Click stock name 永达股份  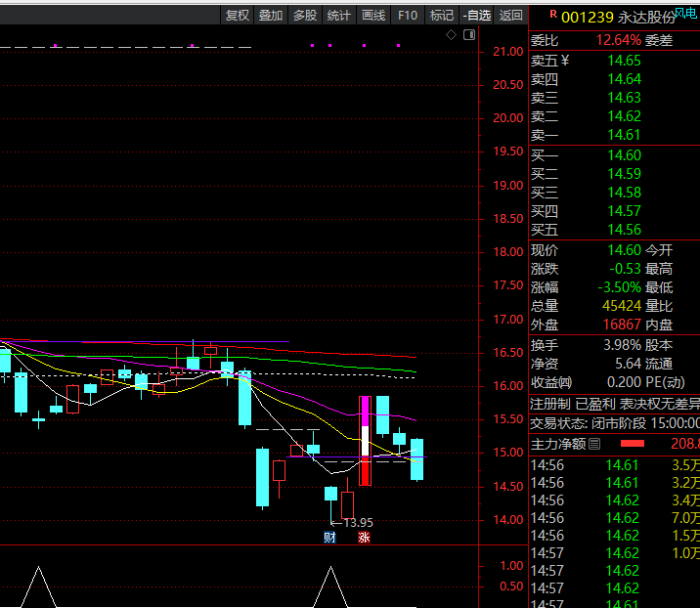646,18
